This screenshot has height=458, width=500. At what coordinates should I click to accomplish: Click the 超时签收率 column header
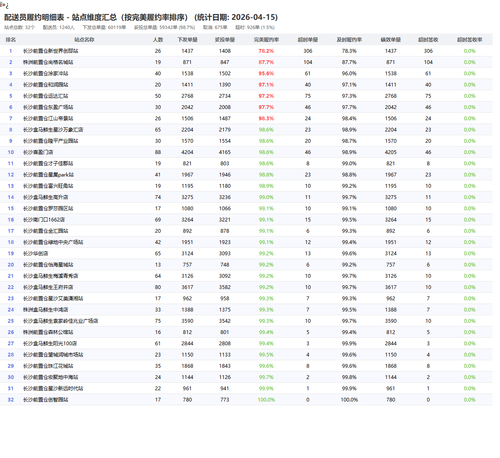point(470,40)
